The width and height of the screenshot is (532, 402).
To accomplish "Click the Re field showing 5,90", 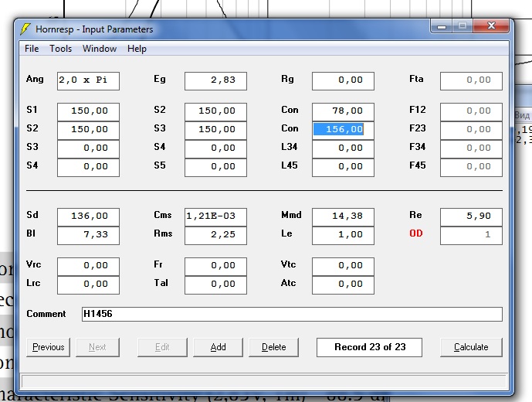I will tap(471, 216).
